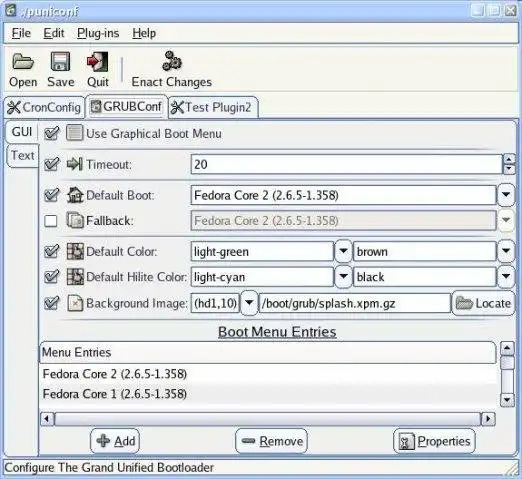The width and height of the screenshot is (522, 479).
Task: Click the splash.xpm.gz path field
Action: [355, 303]
